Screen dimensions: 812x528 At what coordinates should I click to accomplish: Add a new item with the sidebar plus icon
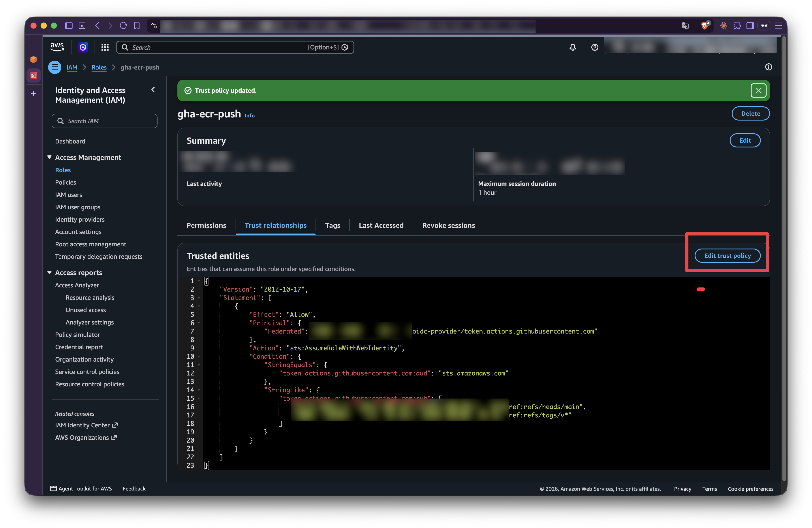[34, 94]
